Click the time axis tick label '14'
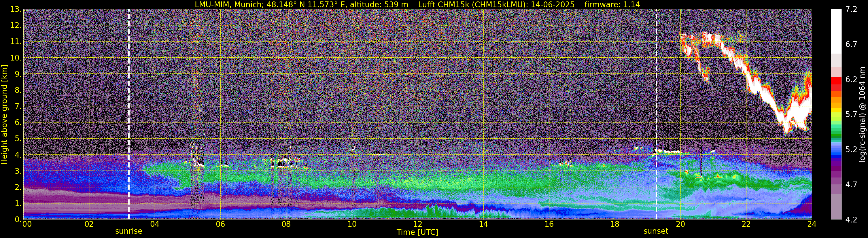The image size is (868, 238). [483, 224]
